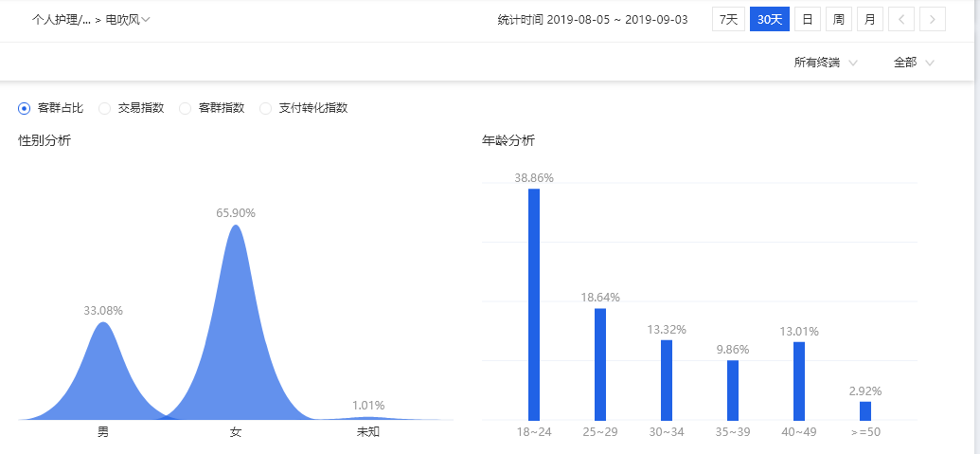Click the 2.92% value label

click(865, 391)
